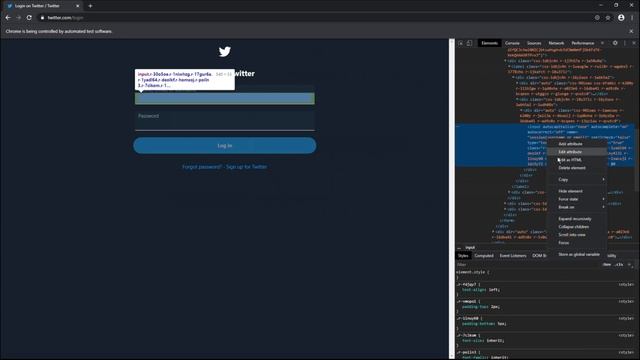This screenshot has height=360, width=640.
Task: Reload the Twitter login page
Action: [29, 18]
